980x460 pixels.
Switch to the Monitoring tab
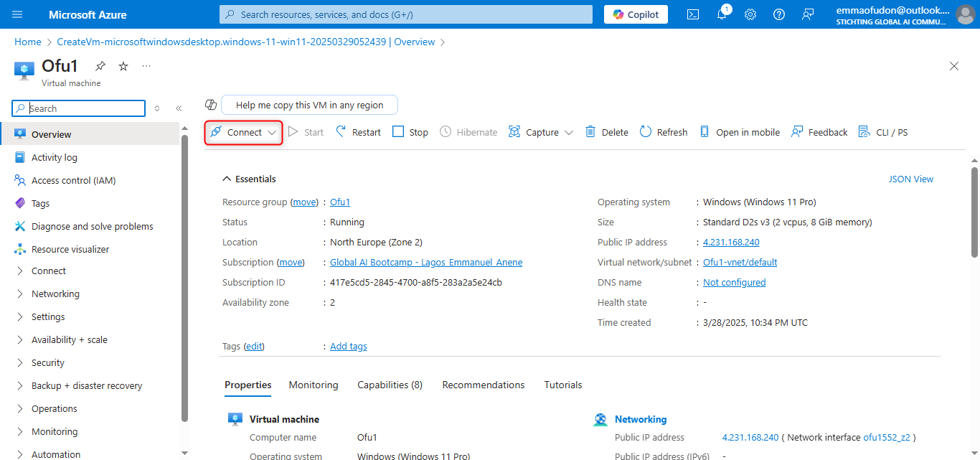314,385
